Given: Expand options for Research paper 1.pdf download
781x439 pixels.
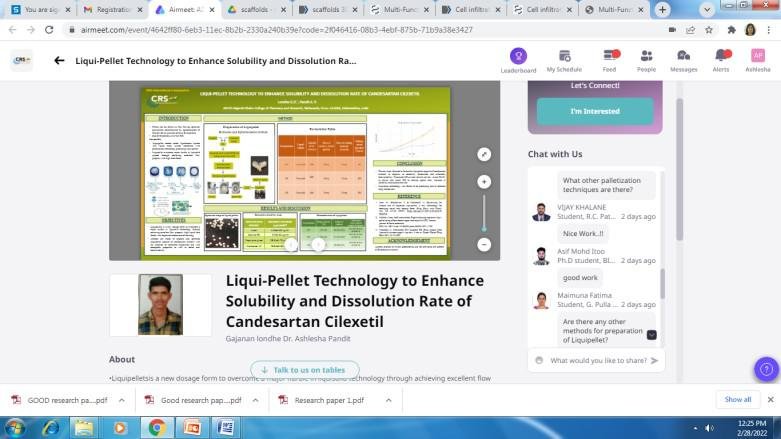Looking at the screenshot, I should tap(389, 400).
